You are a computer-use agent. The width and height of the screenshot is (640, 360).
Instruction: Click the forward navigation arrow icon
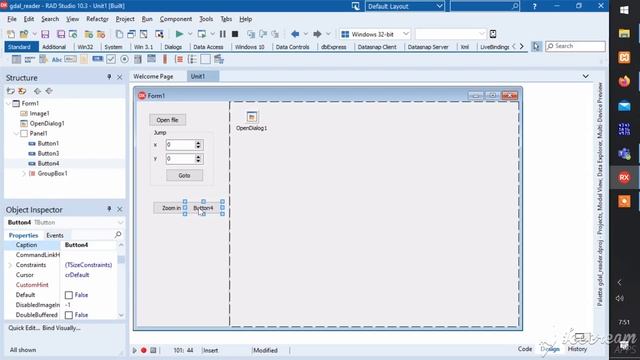tap(317, 34)
